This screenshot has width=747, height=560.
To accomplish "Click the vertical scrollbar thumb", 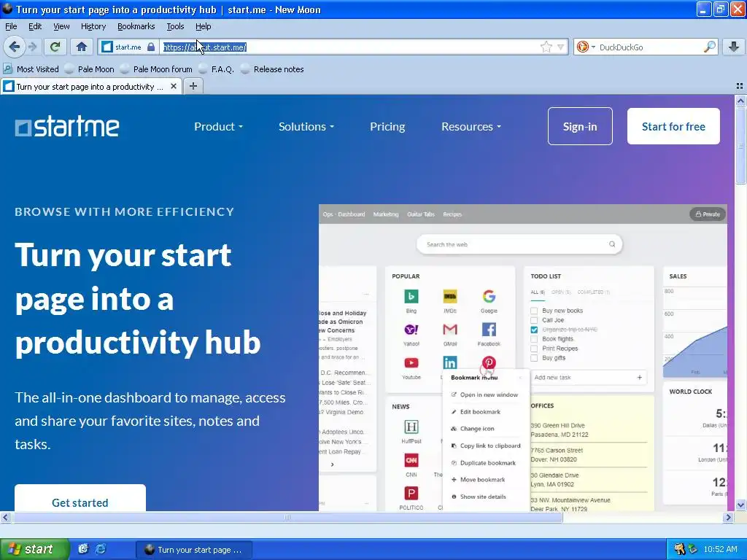I will pos(740,146).
